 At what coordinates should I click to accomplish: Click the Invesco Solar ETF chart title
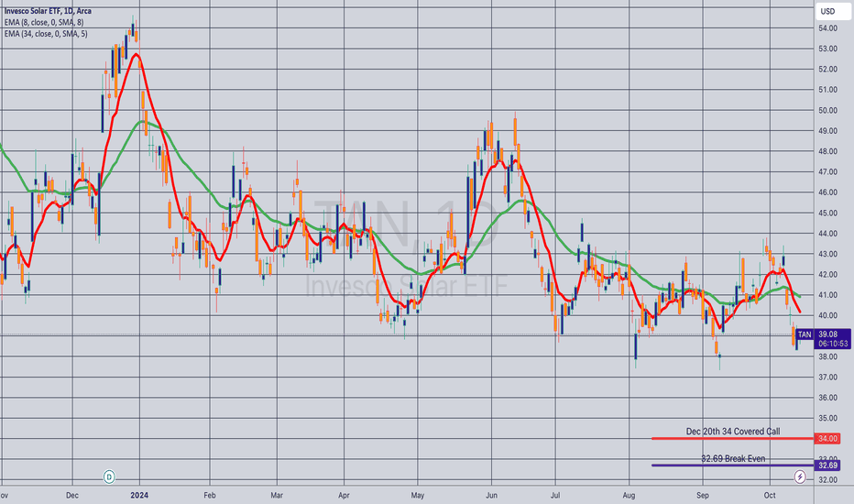coord(48,11)
